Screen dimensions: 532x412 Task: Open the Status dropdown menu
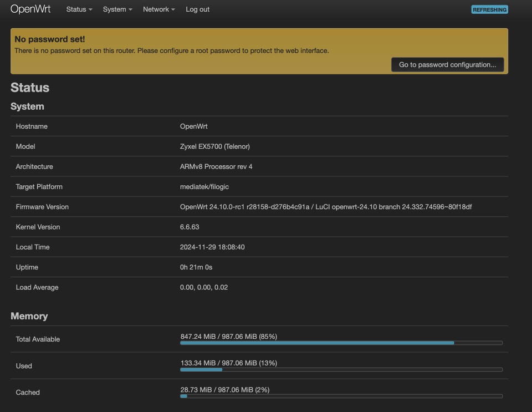(x=79, y=9)
